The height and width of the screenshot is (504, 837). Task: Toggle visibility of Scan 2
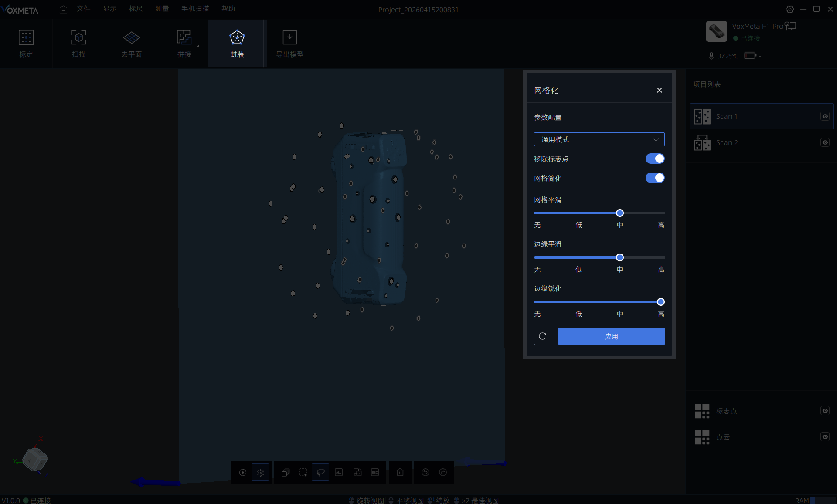[x=825, y=142]
